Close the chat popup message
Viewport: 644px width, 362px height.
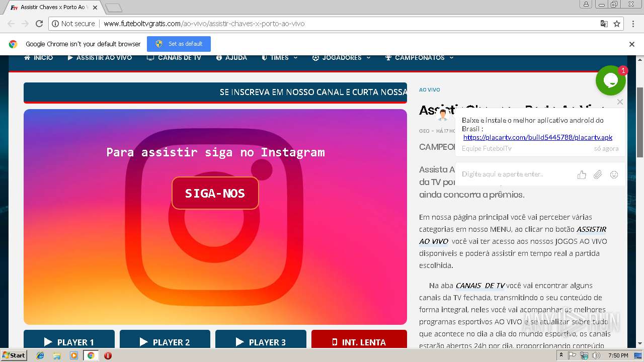620,102
